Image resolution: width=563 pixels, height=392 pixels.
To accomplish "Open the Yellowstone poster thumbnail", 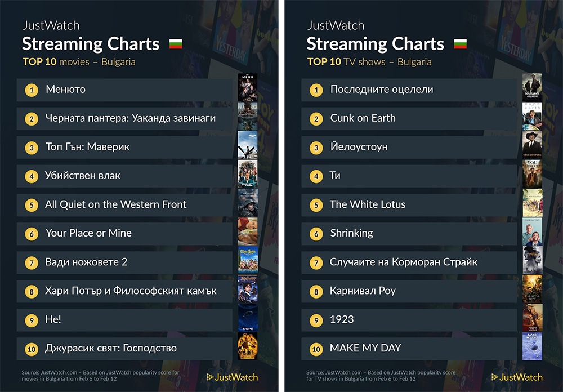I will [x=533, y=145].
